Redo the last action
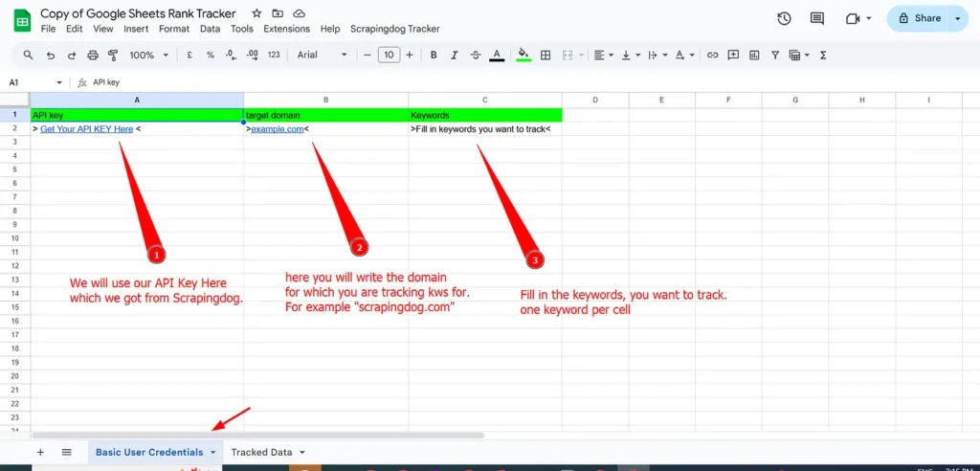Image resolution: width=980 pixels, height=471 pixels. point(72,55)
